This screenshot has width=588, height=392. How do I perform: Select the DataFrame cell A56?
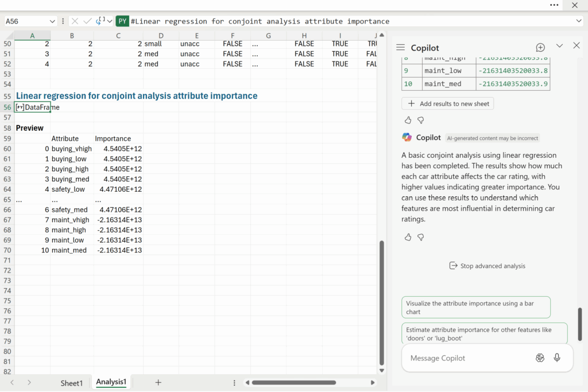33,107
